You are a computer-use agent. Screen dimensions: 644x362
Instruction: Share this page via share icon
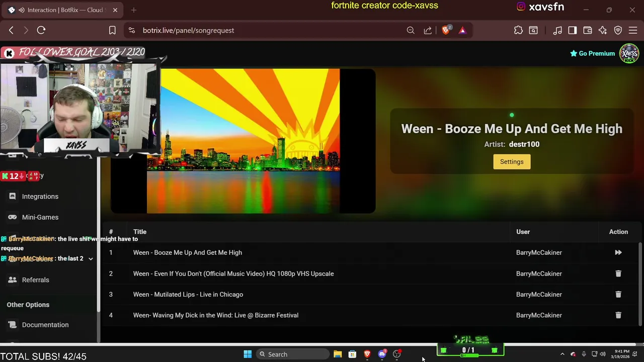coord(428,30)
